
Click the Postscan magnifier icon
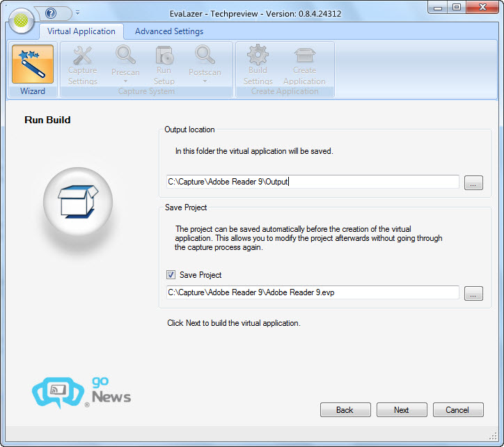(x=205, y=55)
